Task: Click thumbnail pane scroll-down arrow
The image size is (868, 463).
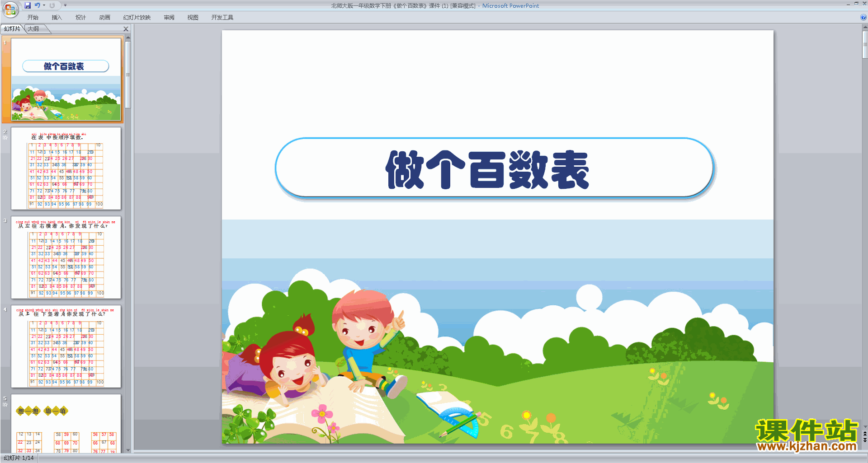Action: 128,450
